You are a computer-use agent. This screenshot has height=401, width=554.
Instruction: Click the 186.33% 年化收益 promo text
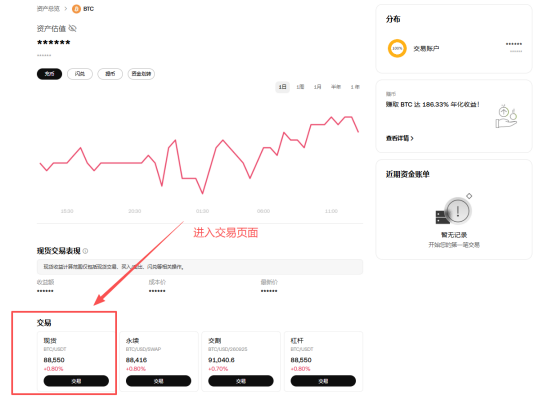click(432, 105)
